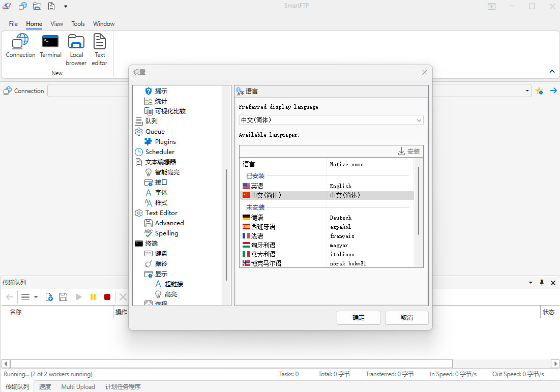
Task: Open the View tab
Action: click(x=57, y=23)
